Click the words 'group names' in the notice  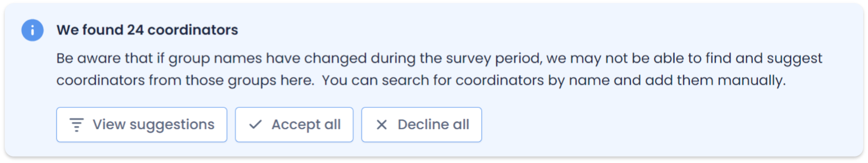215,59
